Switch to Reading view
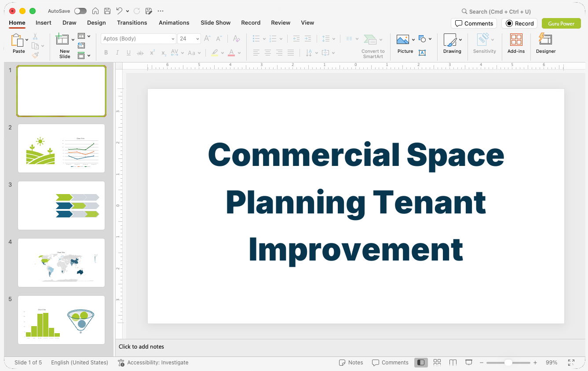588x371 pixels. pos(453,362)
